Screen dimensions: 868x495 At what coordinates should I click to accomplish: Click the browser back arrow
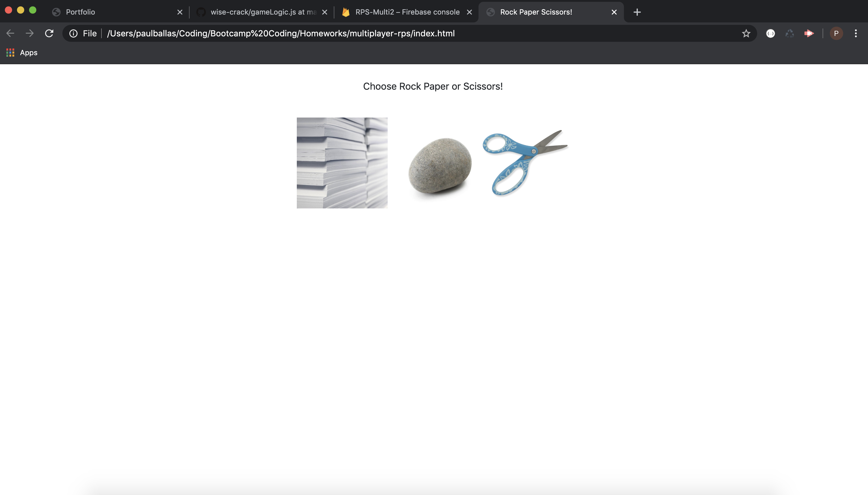click(x=10, y=33)
